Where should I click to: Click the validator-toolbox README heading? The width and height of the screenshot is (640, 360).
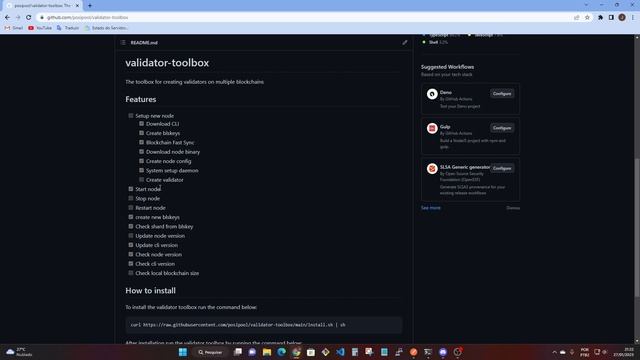167,63
